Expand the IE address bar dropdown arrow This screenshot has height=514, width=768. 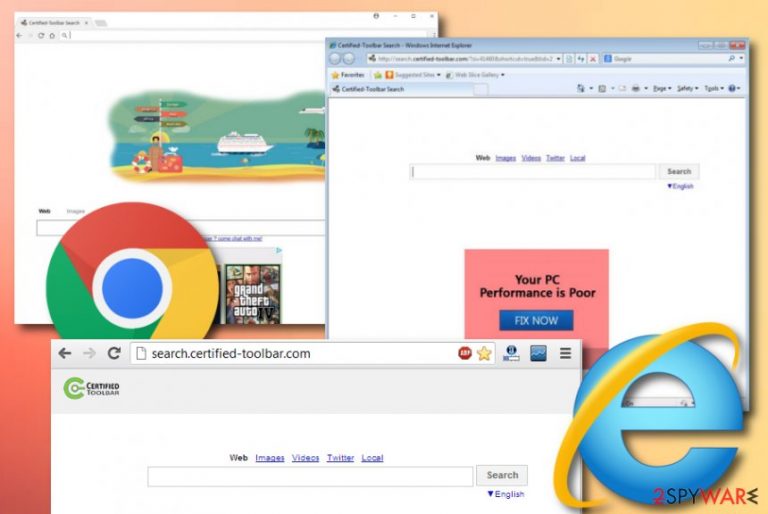558,59
